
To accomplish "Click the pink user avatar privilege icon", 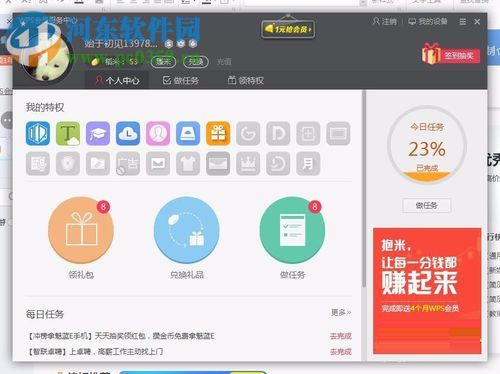I will click(x=158, y=133).
